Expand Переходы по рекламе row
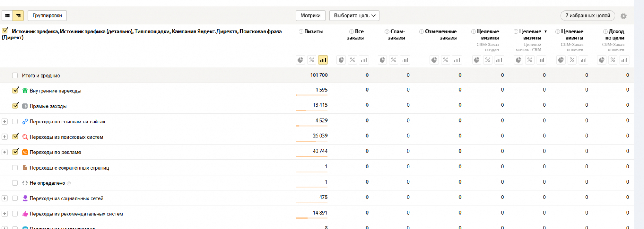 pyautogui.click(x=4, y=152)
